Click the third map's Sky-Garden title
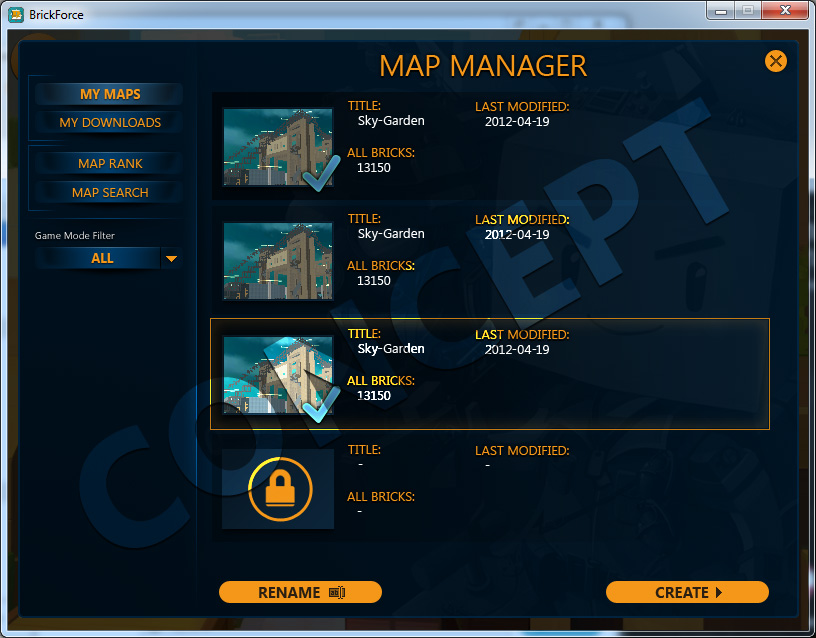The height and width of the screenshot is (638, 816). pyautogui.click(x=391, y=349)
